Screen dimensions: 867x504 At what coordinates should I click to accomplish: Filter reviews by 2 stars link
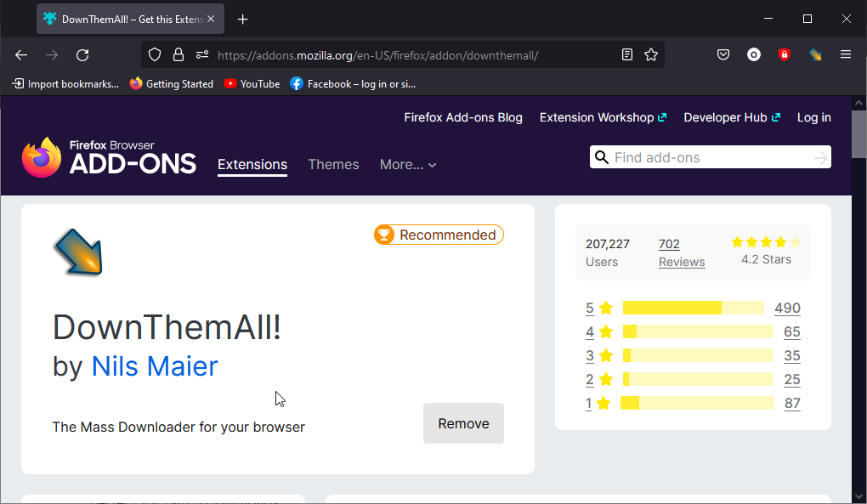[x=590, y=379]
